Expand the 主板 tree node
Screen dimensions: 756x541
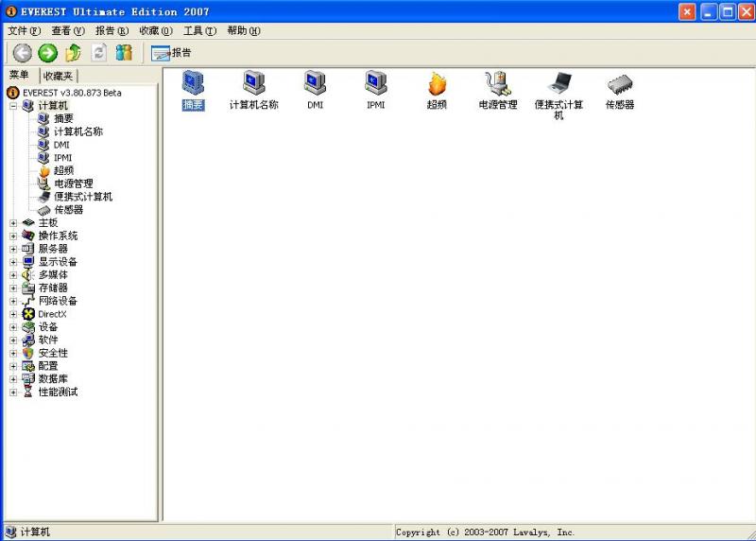click(x=13, y=223)
